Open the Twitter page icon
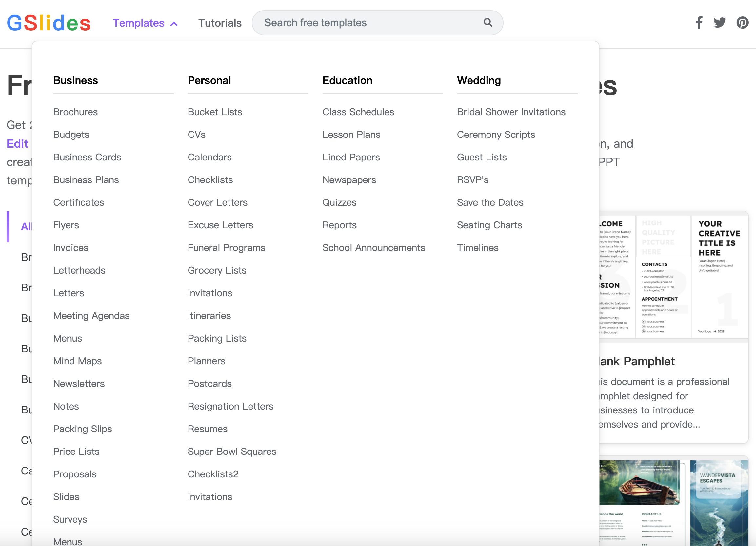This screenshot has height=546, width=756. click(x=719, y=23)
